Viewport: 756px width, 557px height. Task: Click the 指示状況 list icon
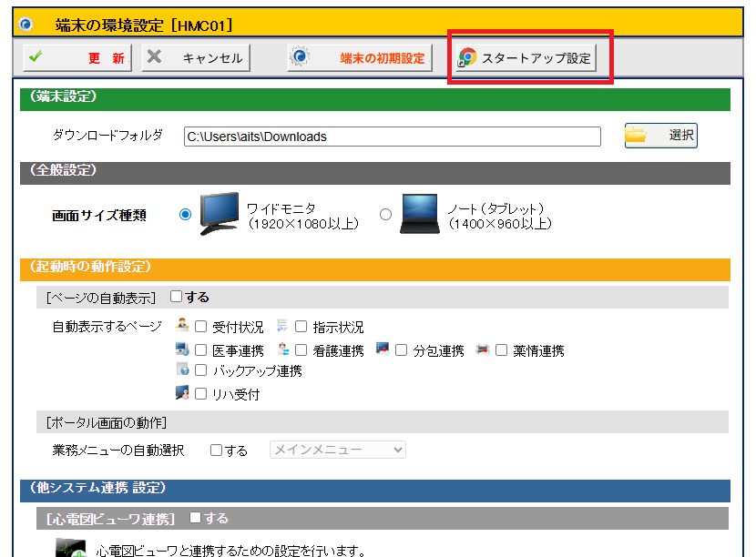[x=282, y=325]
